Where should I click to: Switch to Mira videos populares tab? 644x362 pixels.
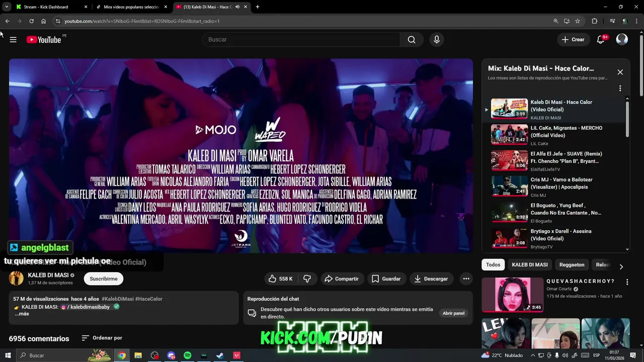point(131,7)
